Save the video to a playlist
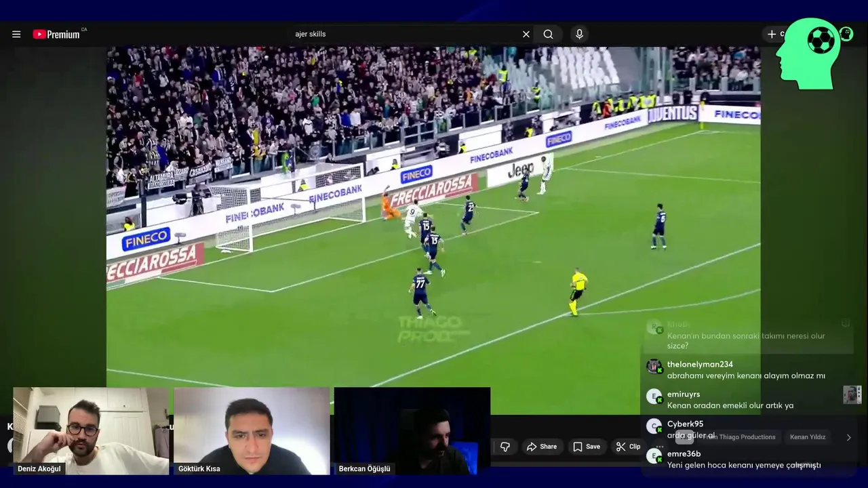Viewport: 868px width, 488px height. (587, 447)
